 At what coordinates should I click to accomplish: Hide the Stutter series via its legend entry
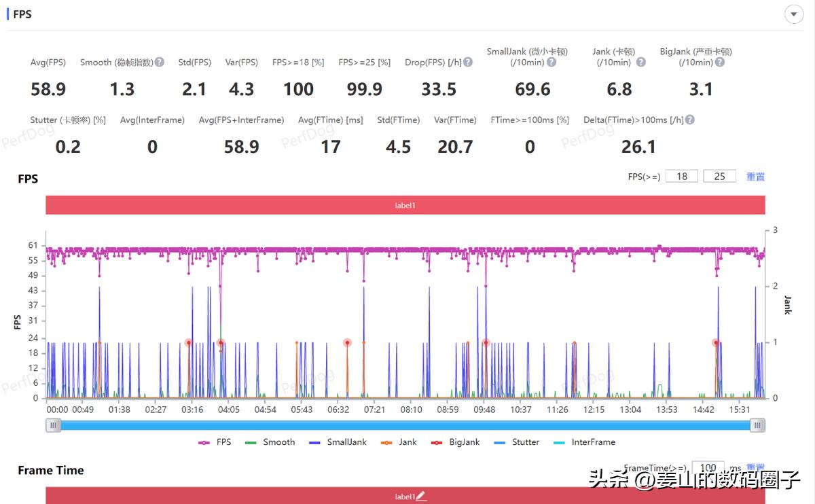point(525,442)
